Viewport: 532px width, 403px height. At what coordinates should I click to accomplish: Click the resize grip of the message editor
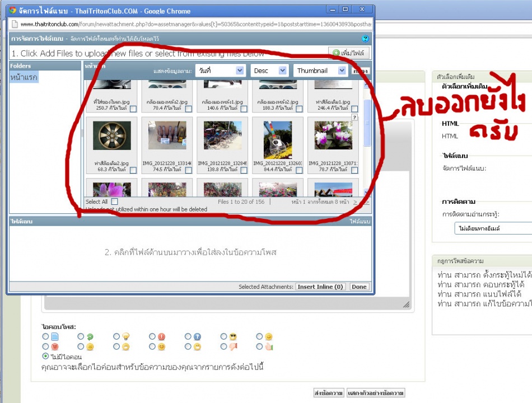click(406, 304)
